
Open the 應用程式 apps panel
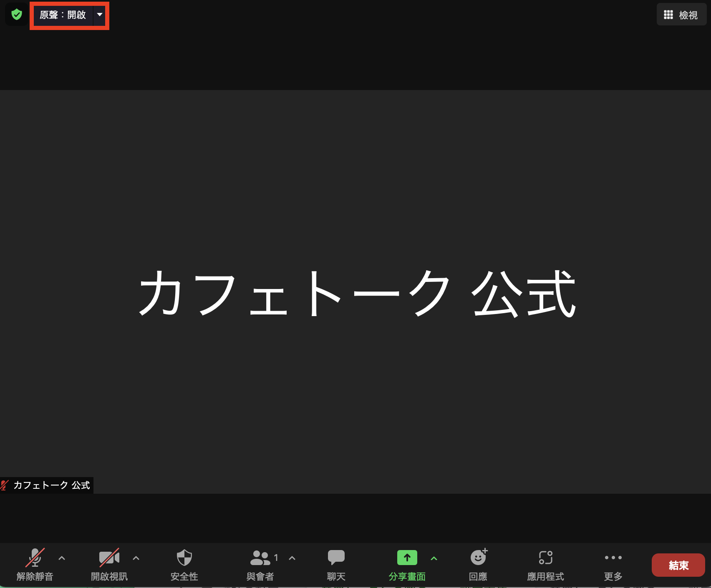tap(546, 565)
